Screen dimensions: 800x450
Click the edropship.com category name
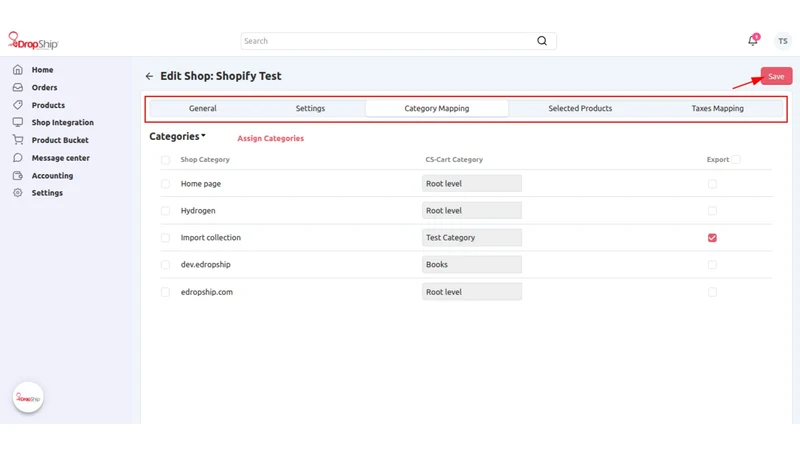tap(207, 292)
